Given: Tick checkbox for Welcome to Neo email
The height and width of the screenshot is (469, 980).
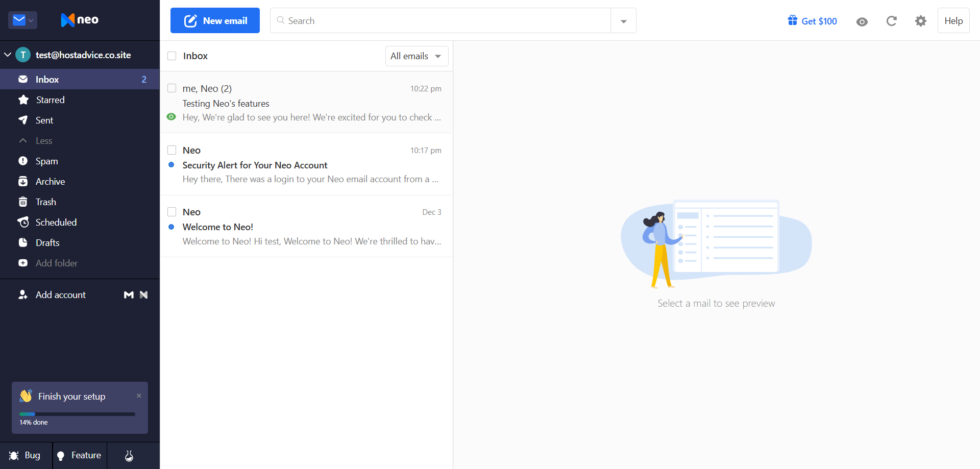Looking at the screenshot, I should coord(172,212).
